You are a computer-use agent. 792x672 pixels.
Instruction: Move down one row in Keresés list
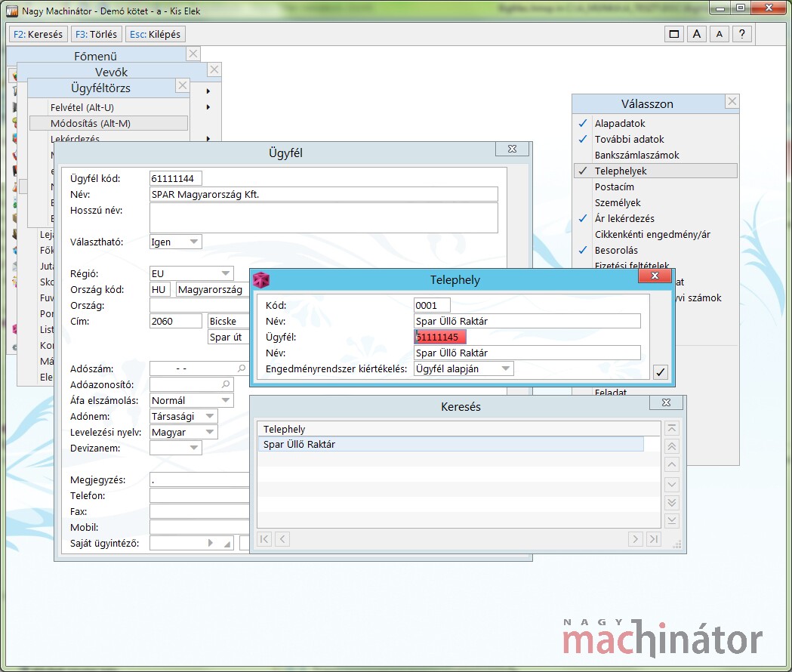tap(672, 484)
